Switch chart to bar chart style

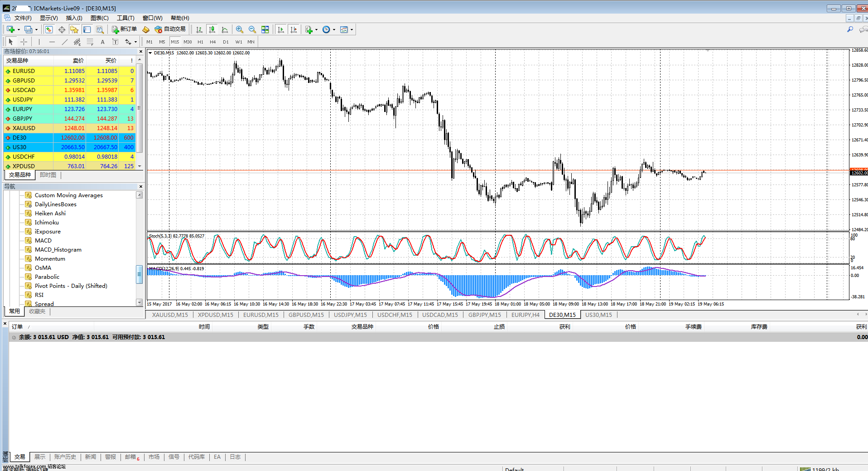point(199,29)
